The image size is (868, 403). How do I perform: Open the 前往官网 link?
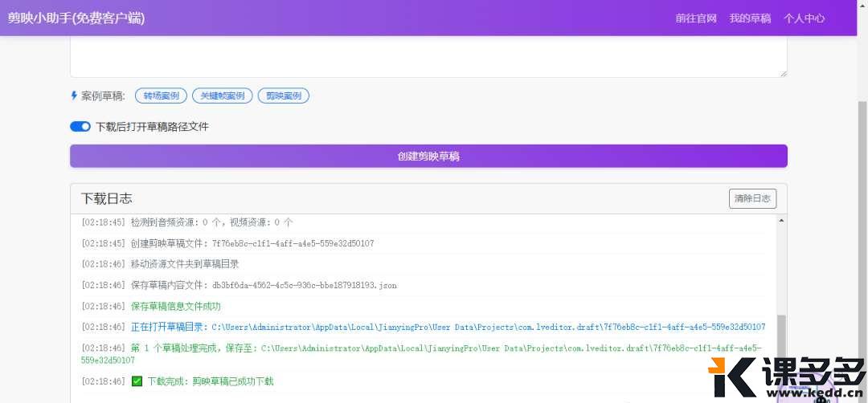(696, 18)
